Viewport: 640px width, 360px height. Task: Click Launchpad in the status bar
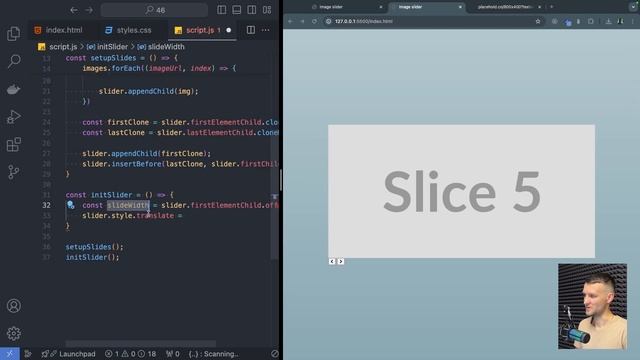point(69,354)
